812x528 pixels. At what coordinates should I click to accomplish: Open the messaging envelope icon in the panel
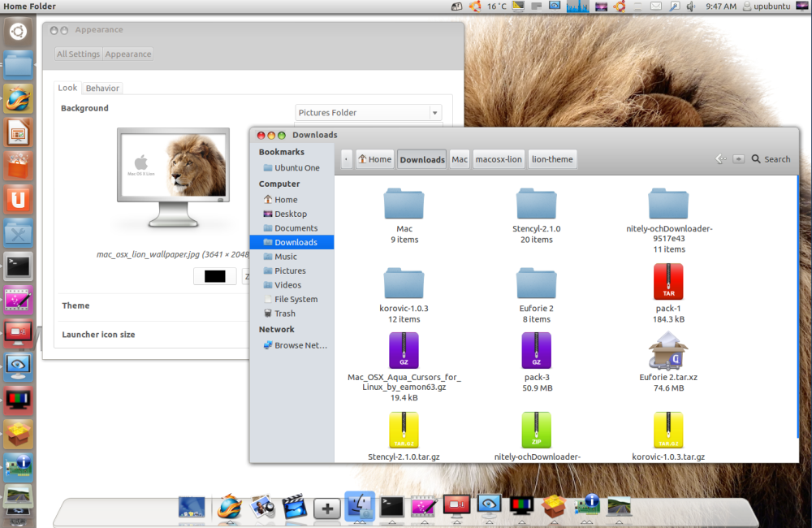[x=654, y=6]
